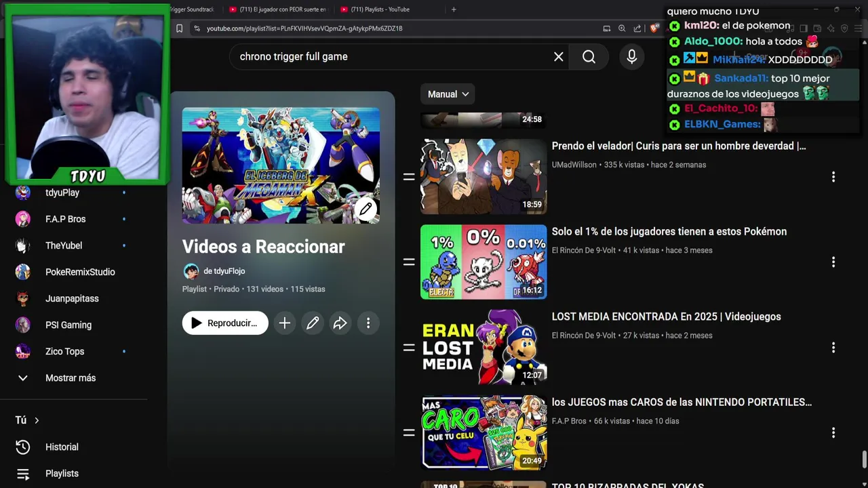
Task: Switch to El jugador con PEOR suerte tab
Action: click(278, 9)
